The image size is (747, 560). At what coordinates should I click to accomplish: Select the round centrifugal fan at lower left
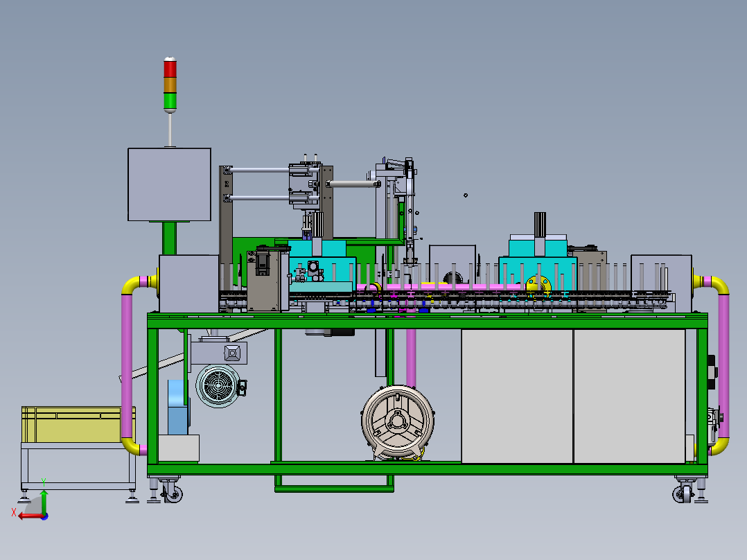(218, 386)
